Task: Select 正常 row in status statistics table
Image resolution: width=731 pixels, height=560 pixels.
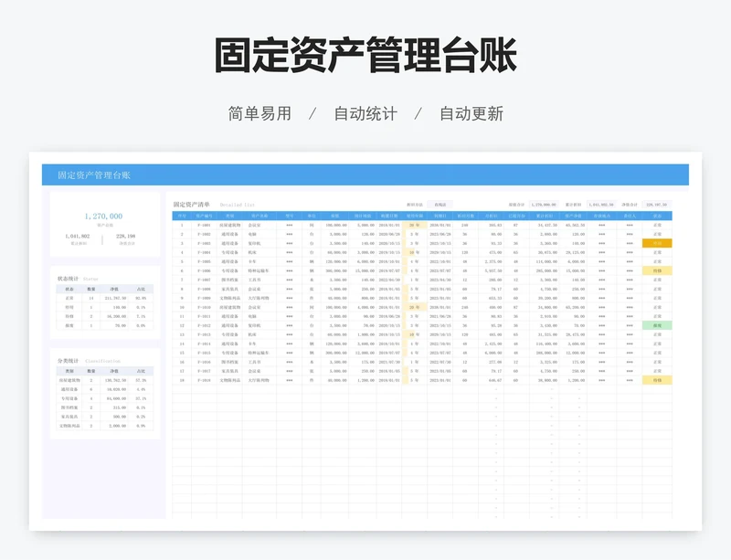Action: click(x=105, y=299)
